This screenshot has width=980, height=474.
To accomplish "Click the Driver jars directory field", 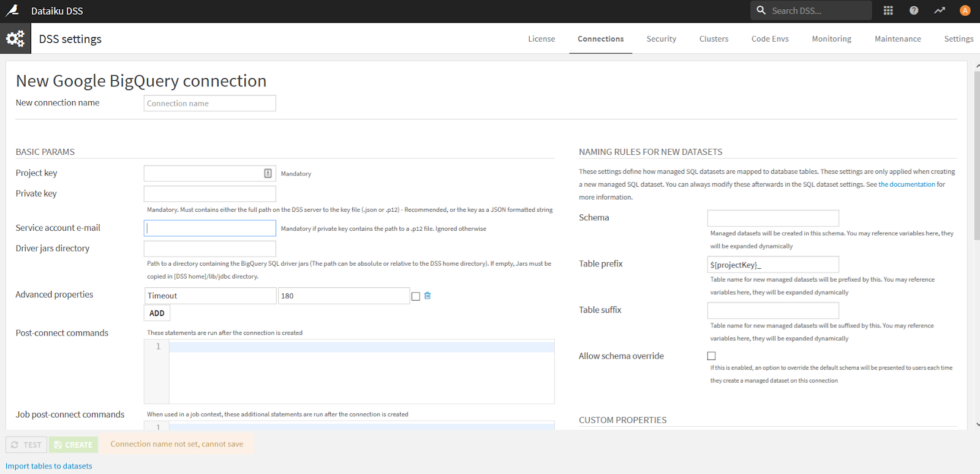I will (209, 249).
